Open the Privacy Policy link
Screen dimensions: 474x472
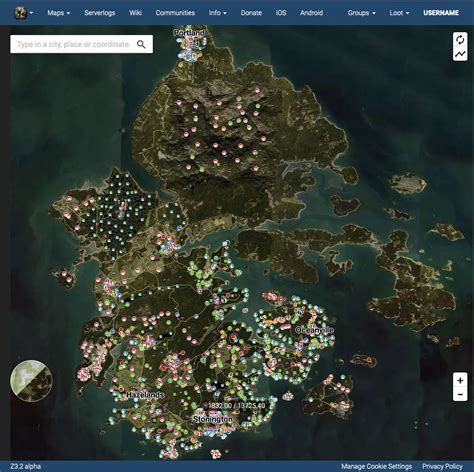442,466
